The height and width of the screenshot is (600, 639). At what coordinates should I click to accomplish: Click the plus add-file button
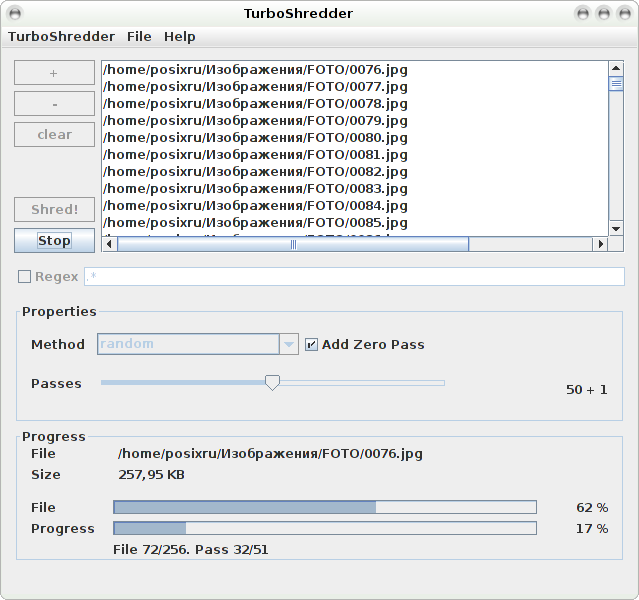click(x=54, y=73)
